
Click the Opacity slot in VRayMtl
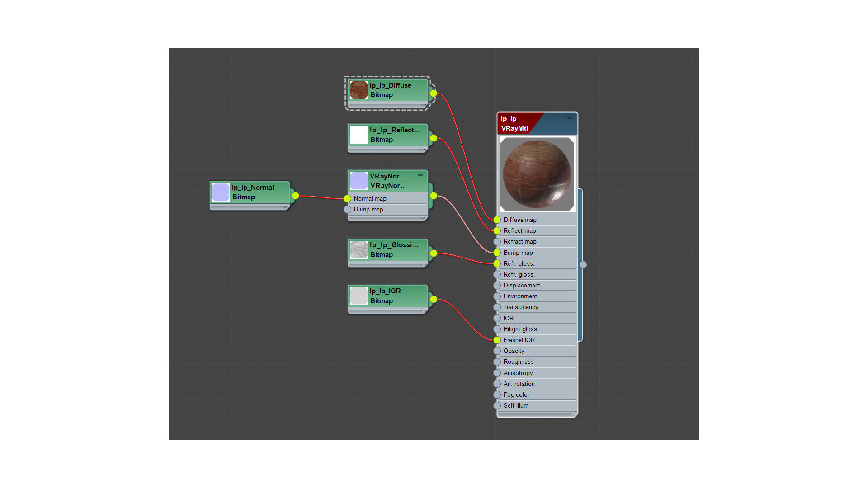[514, 351]
